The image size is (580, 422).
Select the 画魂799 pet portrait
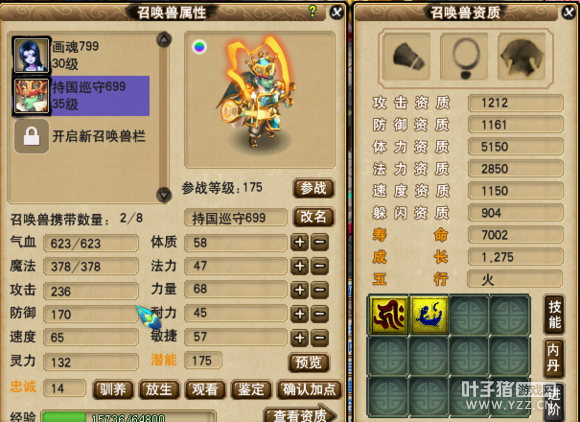[31, 55]
